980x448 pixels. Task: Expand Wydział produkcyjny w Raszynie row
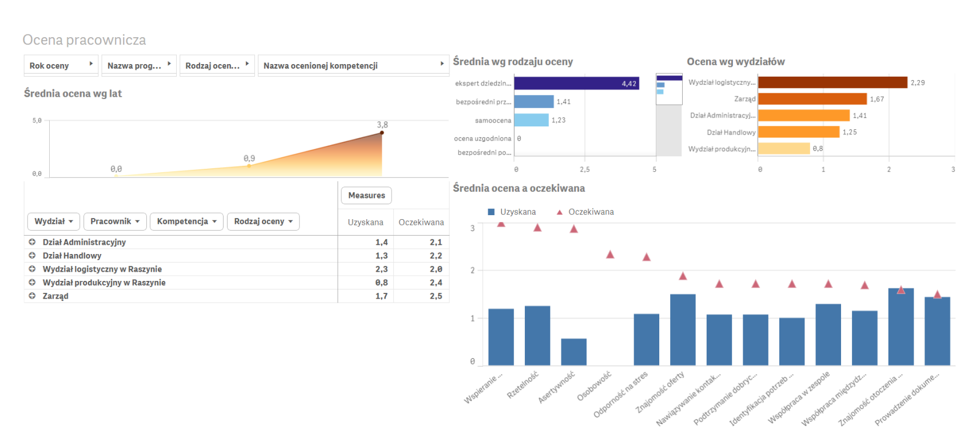pyautogui.click(x=32, y=283)
